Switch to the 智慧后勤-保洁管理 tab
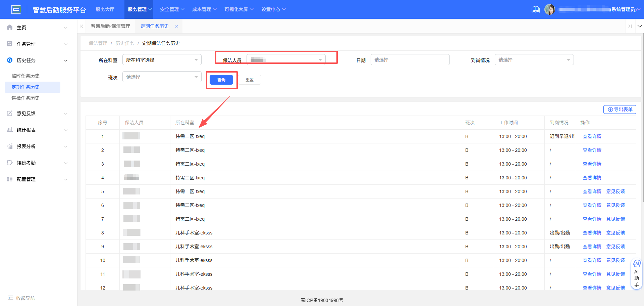644x306 pixels. tap(111, 26)
